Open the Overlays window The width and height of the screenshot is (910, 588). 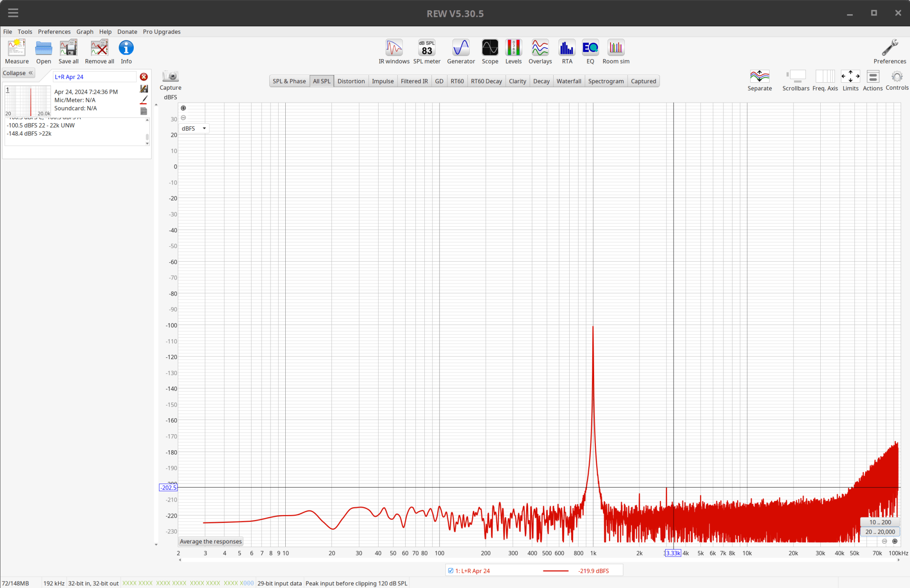pos(540,52)
